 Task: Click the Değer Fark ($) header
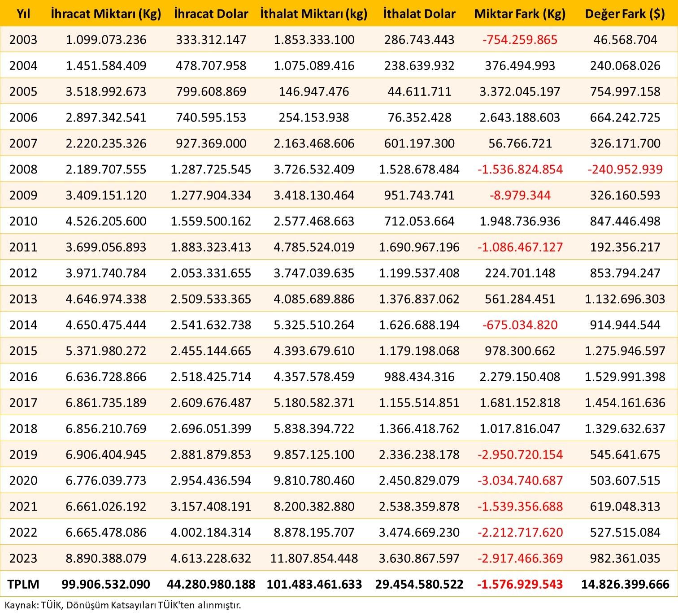pos(625,13)
